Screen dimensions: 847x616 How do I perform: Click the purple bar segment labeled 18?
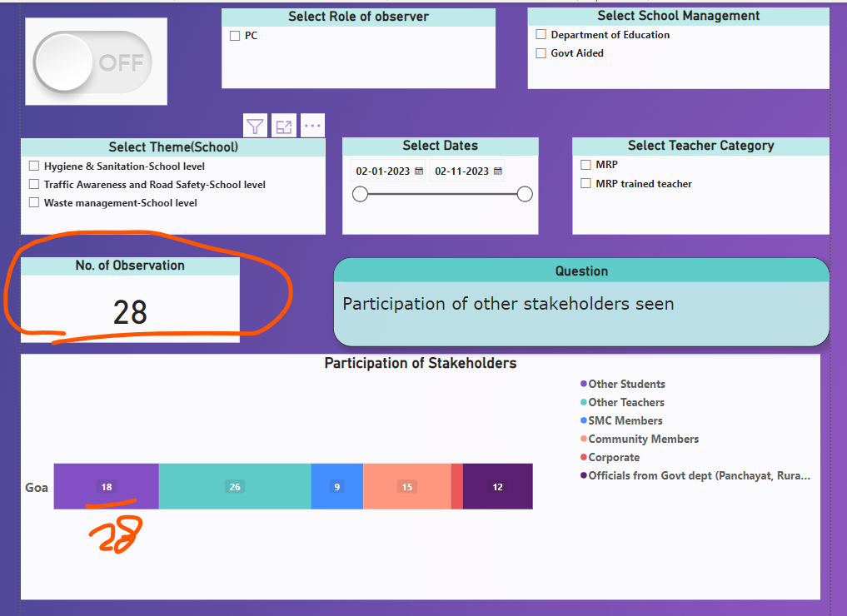(107, 486)
